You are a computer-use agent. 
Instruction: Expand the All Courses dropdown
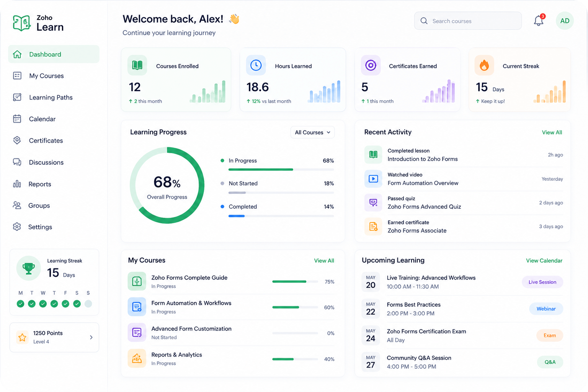tap(312, 132)
